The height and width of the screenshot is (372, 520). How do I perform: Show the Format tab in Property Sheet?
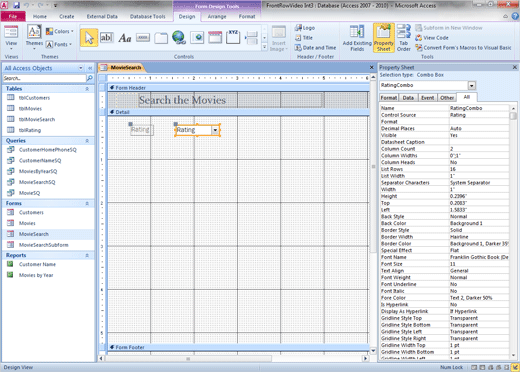tap(389, 98)
